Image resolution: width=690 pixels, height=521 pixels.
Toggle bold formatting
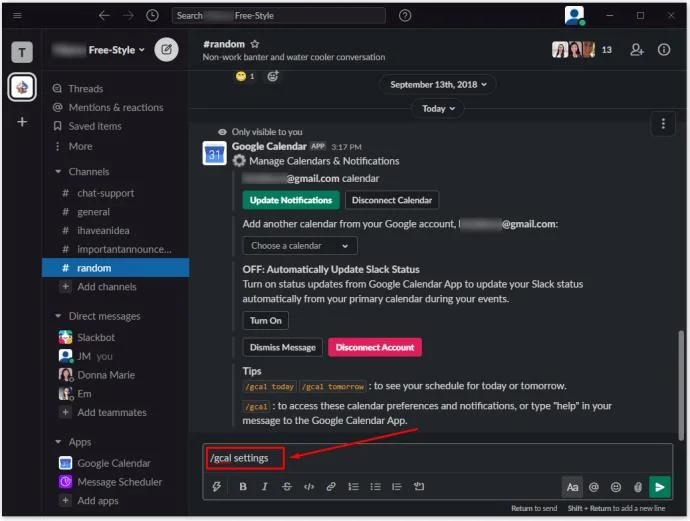(x=243, y=487)
